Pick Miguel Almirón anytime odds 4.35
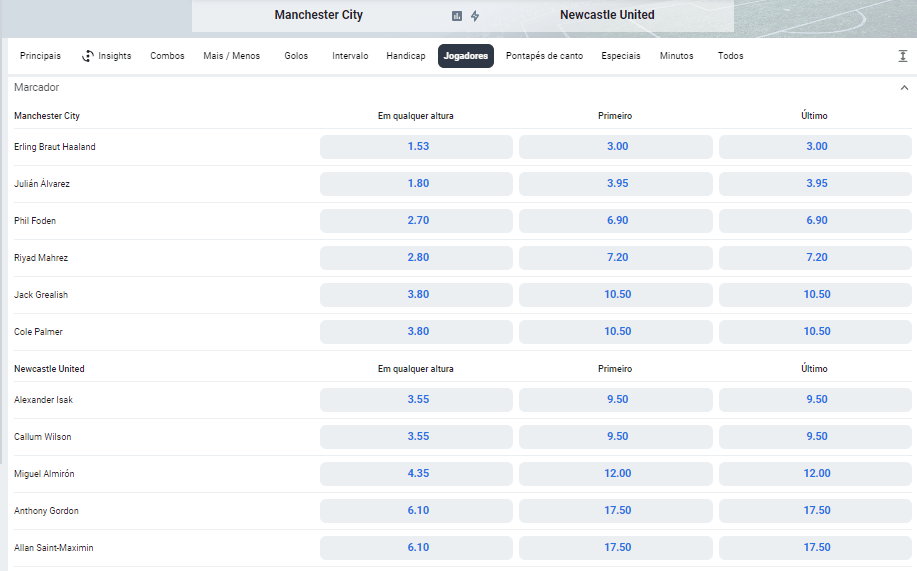The height and width of the screenshot is (571, 917). [416, 473]
